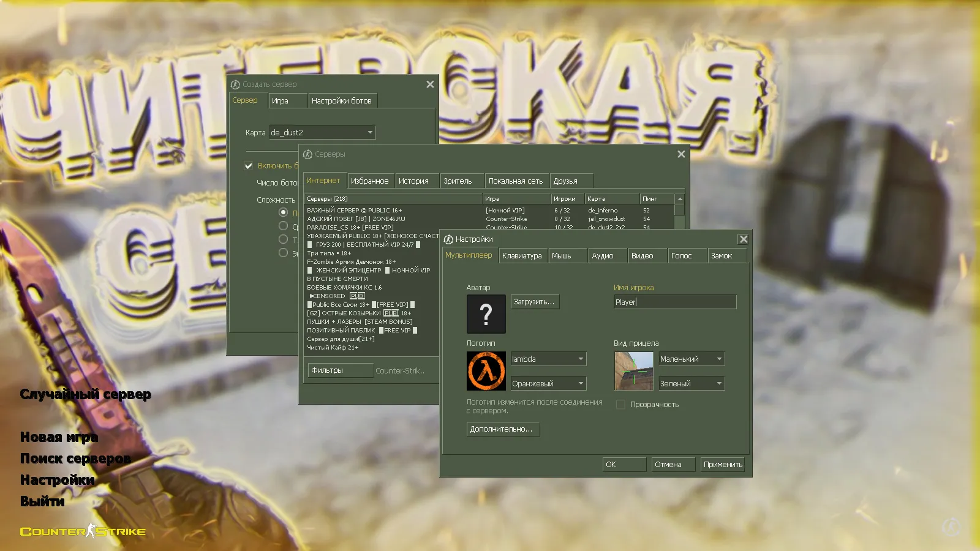This screenshot has height=551, width=980.
Task: Click the Counter-Strike logo in the corner
Action: pyautogui.click(x=83, y=531)
